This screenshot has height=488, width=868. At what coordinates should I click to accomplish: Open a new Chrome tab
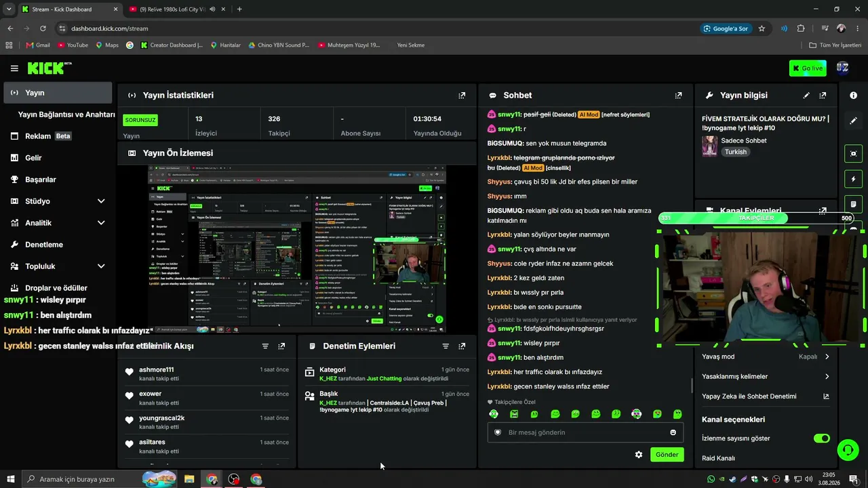click(239, 9)
